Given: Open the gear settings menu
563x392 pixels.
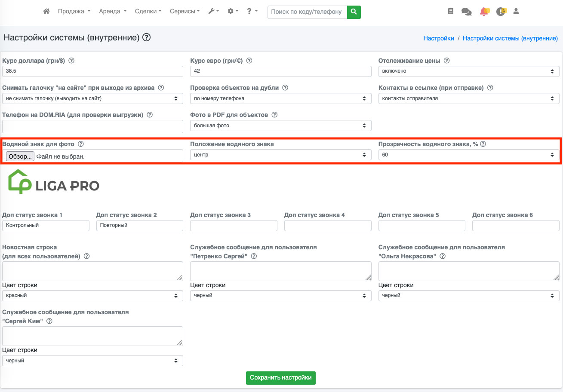Looking at the screenshot, I should coord(233,12).
